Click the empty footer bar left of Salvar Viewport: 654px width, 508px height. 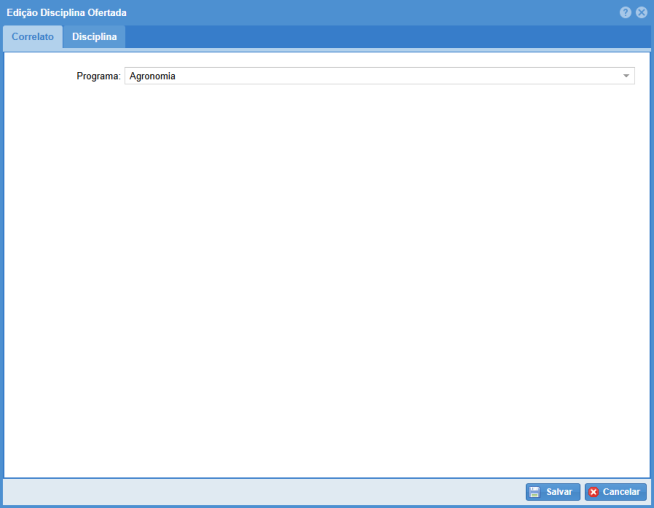point(260,492)
